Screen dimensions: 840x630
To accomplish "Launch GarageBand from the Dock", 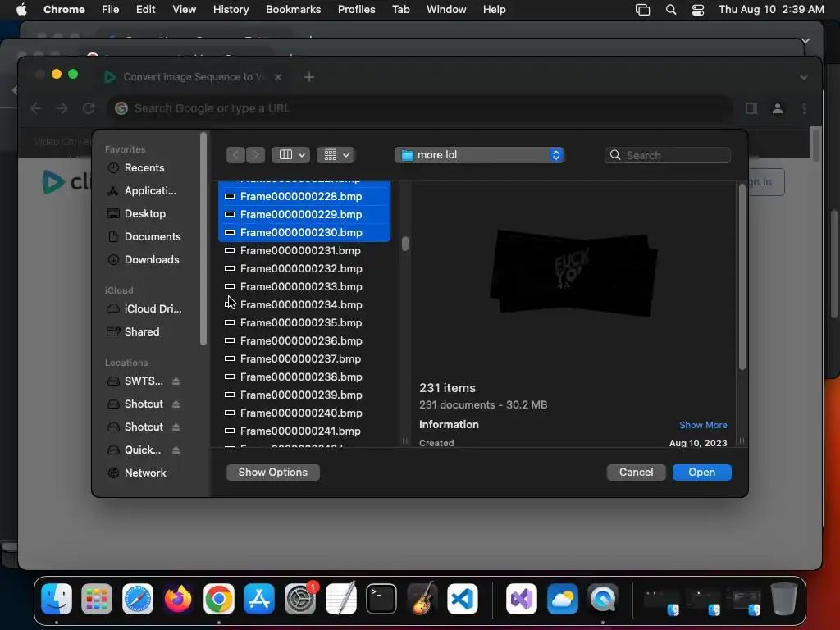I will 422,598.
